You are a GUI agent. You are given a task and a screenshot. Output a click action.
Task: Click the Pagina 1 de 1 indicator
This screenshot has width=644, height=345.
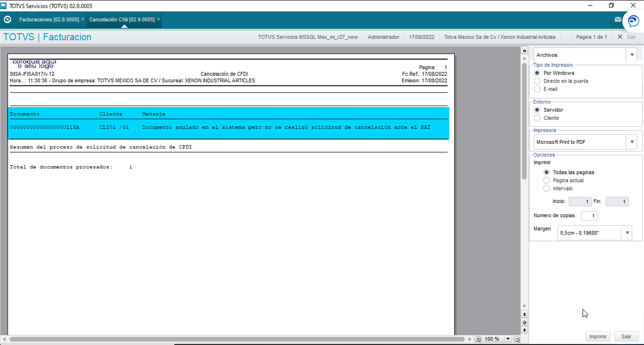[591, 37]
